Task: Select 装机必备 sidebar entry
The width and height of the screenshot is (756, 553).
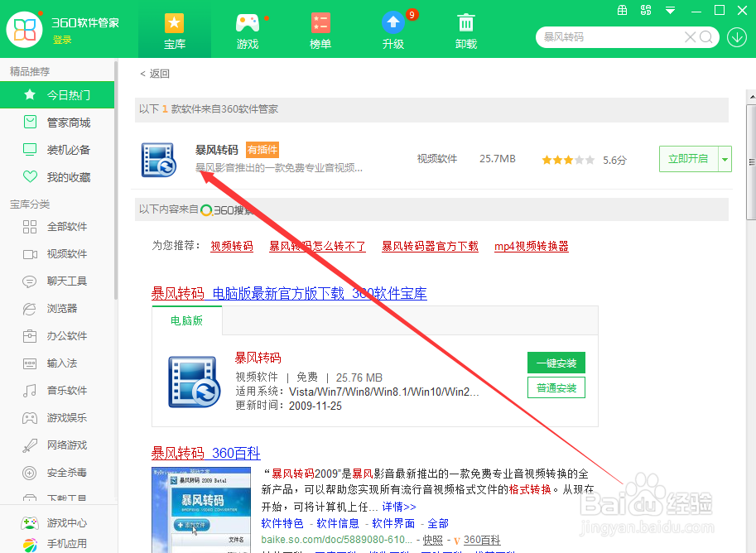Action: point(57,150)
